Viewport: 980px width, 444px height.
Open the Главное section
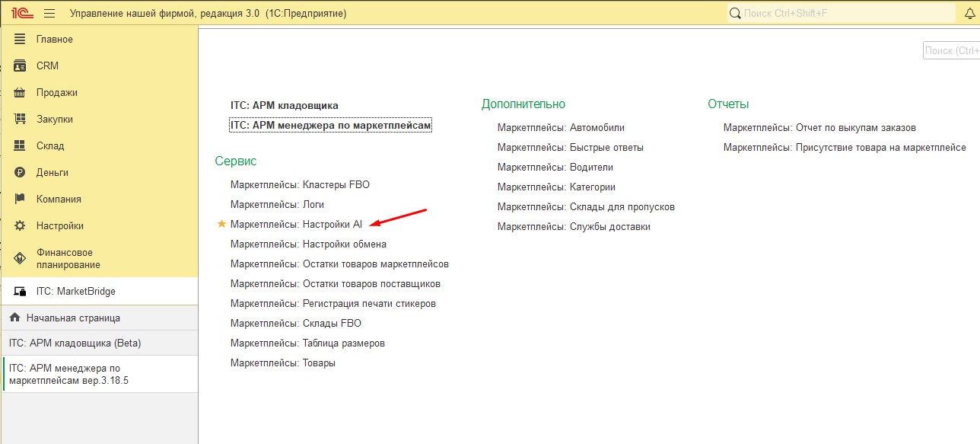coord(99,39)
